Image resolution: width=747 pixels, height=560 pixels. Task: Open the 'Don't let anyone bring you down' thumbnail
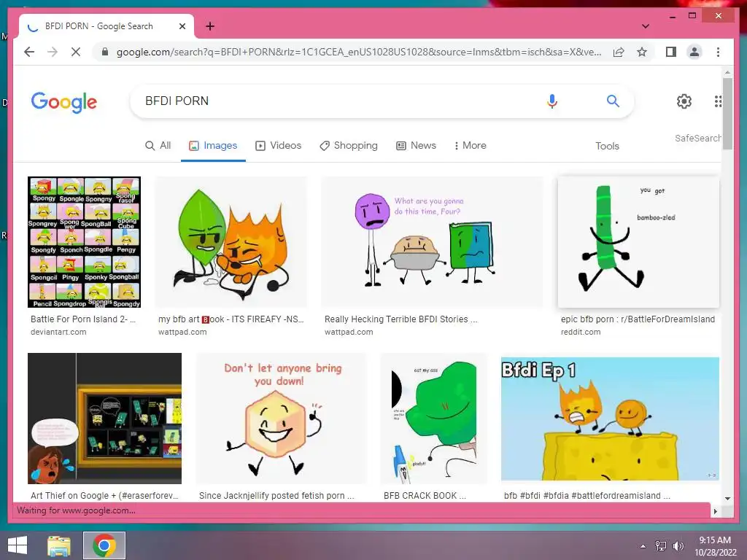[281, 418]
